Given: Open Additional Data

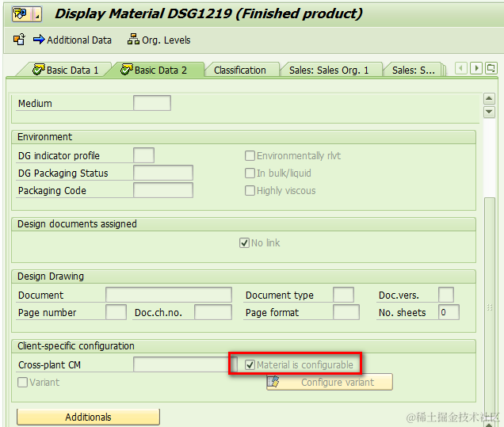Looking at the screenshot, I should (72, 40).
